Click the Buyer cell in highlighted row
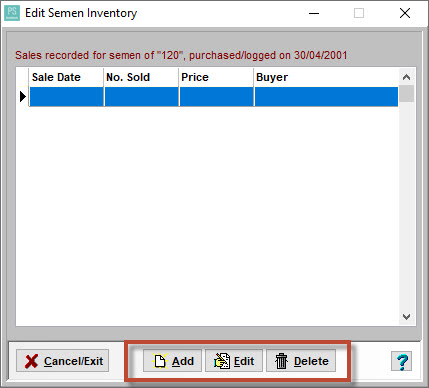This screenshot has height=388, width=429. (326, 97)
